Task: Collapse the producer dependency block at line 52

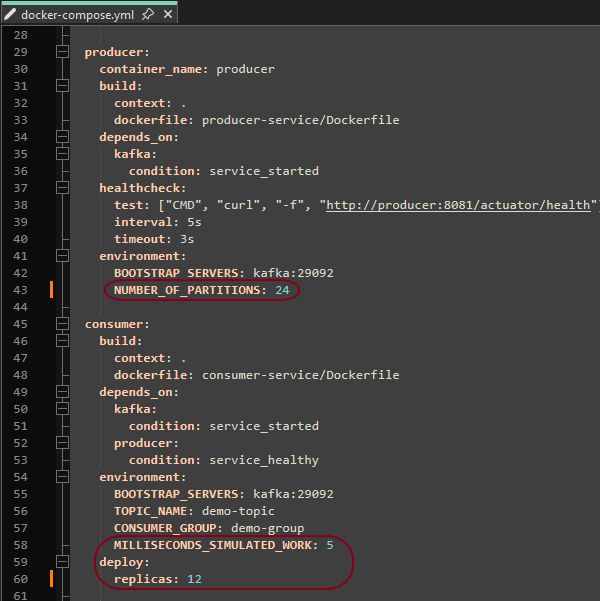Action: 62,443
